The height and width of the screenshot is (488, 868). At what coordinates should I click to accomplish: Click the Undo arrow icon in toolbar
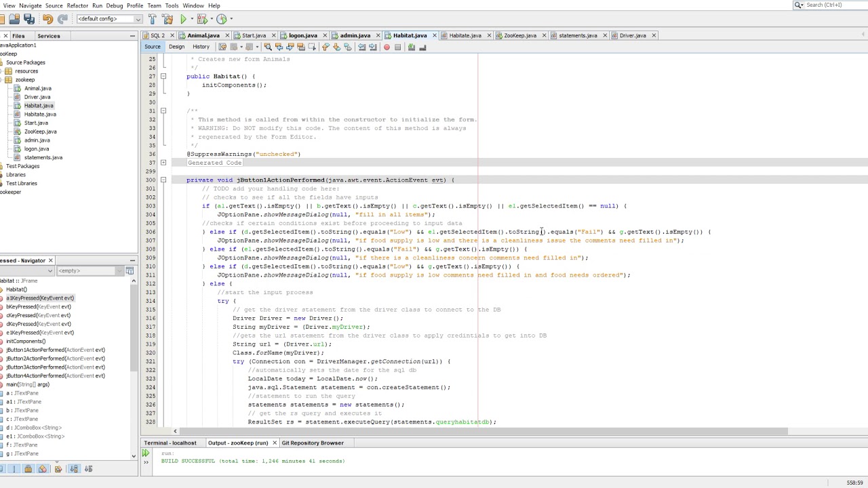click(x=47, y=19)
